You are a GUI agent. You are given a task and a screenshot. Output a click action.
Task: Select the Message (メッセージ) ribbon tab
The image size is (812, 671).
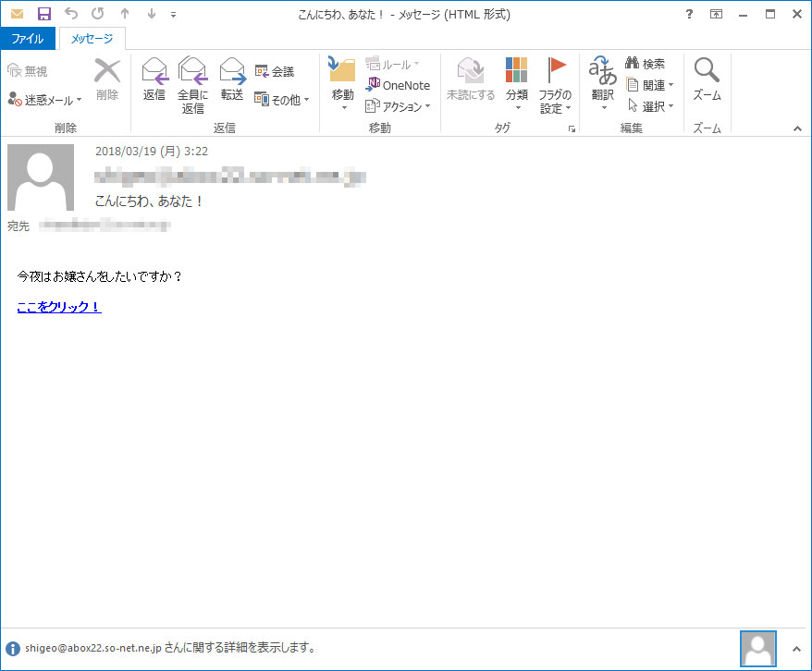pos(92,39)
